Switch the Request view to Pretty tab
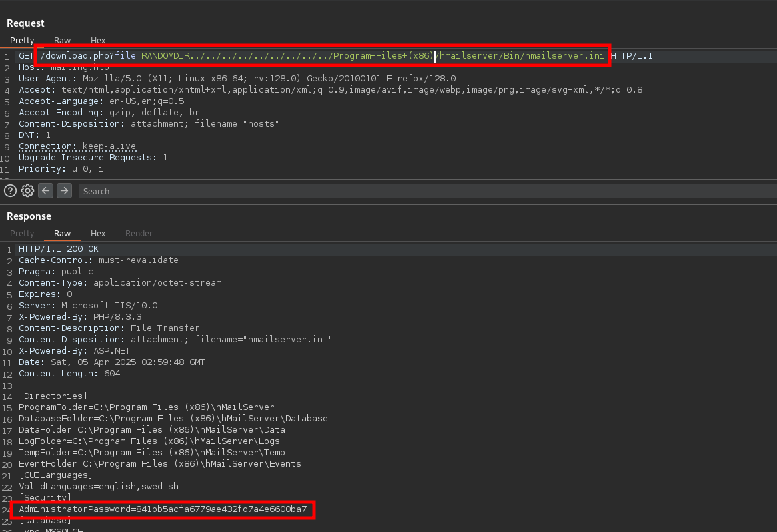Image resolution: width=777 pixels, height=532 pixels. 22,41
